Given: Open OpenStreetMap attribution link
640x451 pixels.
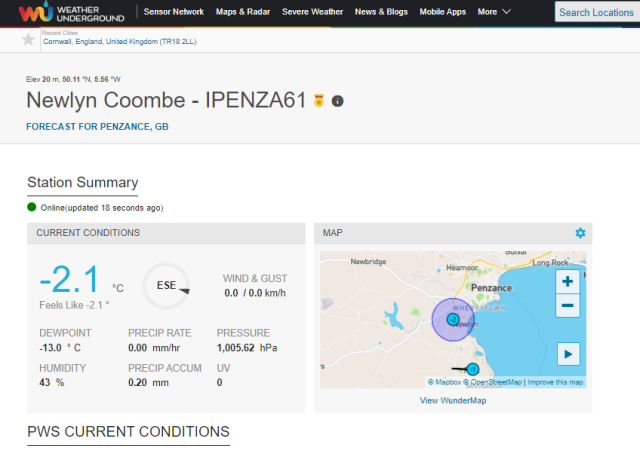Looking at the screenshot, I should pyautogui.click(x=492, y=382).
